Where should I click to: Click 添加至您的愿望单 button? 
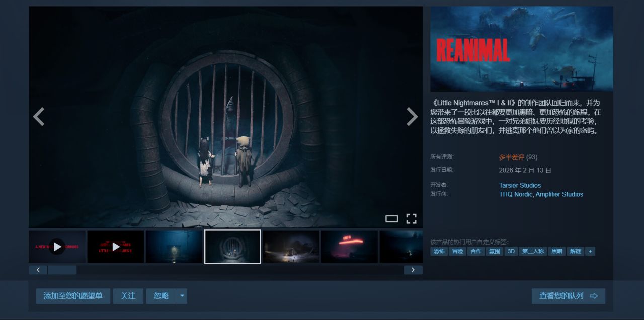(x=73, y=296)
